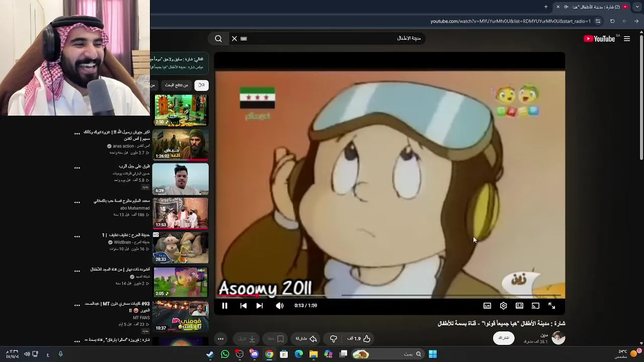This screenshot has width=644, height=362.
Task: Open File Explorer from the taskbar
Action: (x=313, y=354)
